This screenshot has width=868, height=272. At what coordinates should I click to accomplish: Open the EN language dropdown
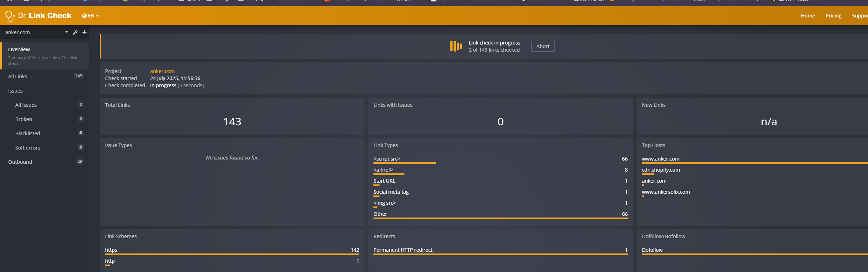91,16
